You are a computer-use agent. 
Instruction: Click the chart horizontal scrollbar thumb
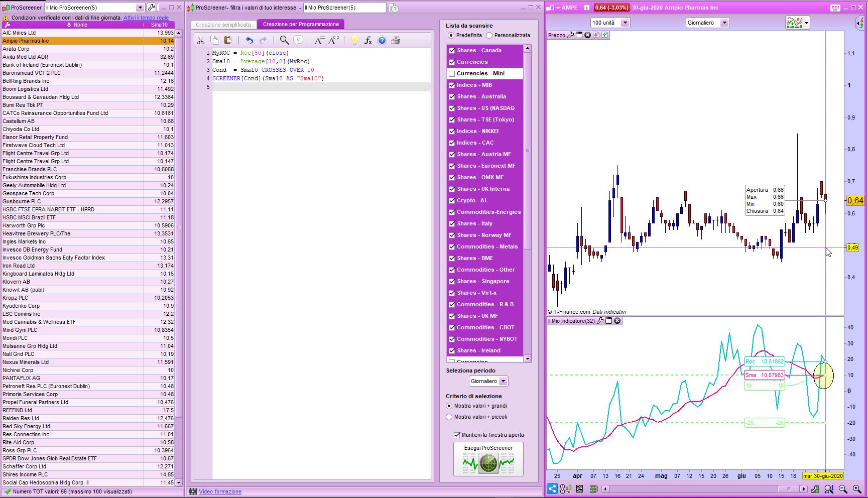click(788, 489)
